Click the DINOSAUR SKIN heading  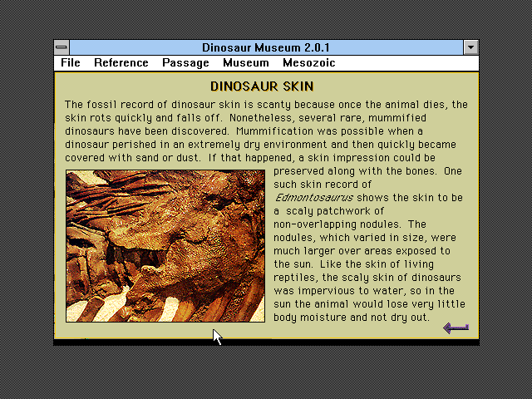262,86
